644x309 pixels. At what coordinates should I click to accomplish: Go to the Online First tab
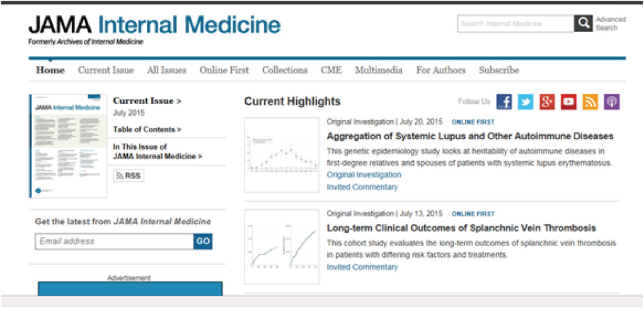(x=224, y=70)
